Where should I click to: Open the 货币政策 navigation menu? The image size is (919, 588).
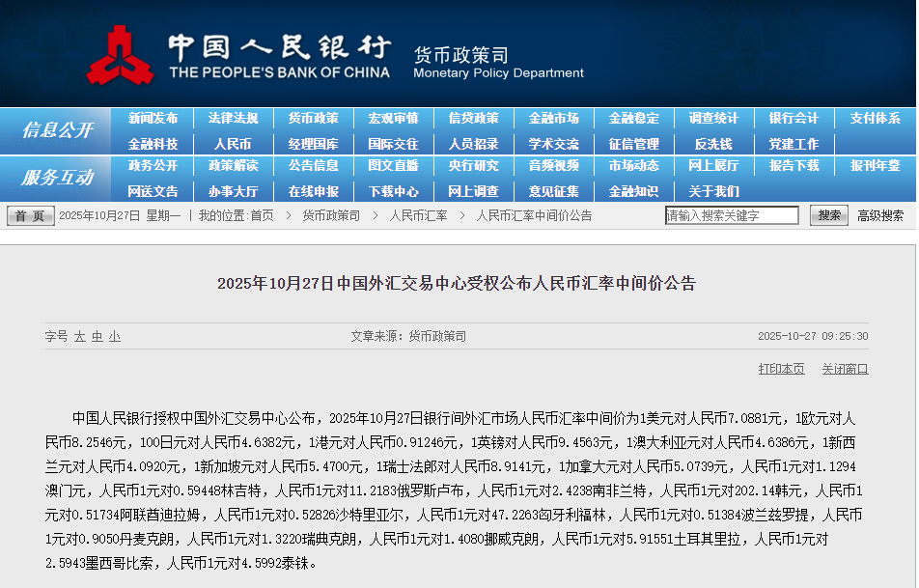click(x=313, y=119)
